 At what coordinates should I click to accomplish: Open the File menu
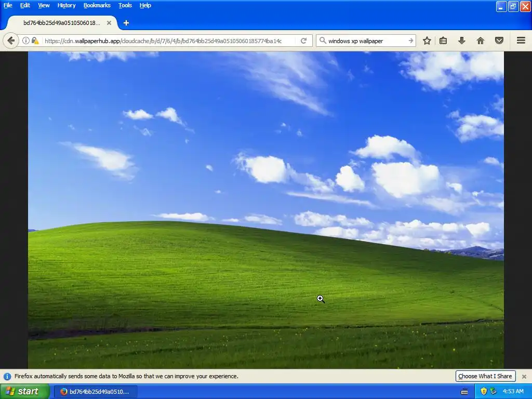tap(8, 5)
